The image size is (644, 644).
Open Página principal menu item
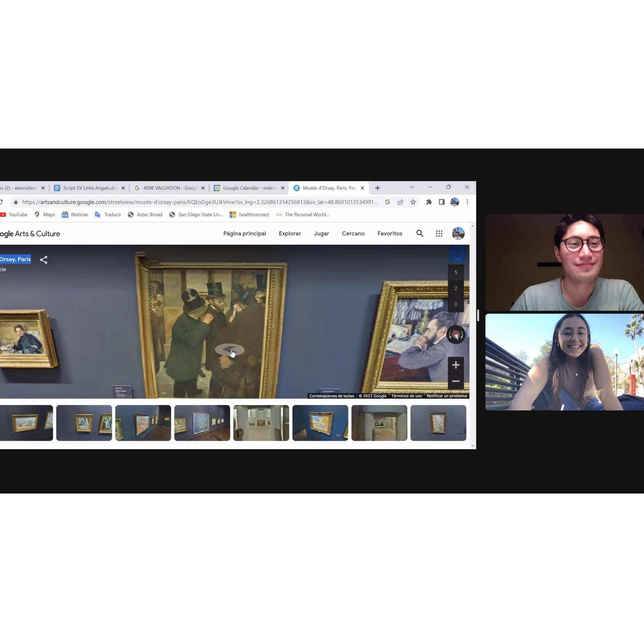(x=245, y=234)
